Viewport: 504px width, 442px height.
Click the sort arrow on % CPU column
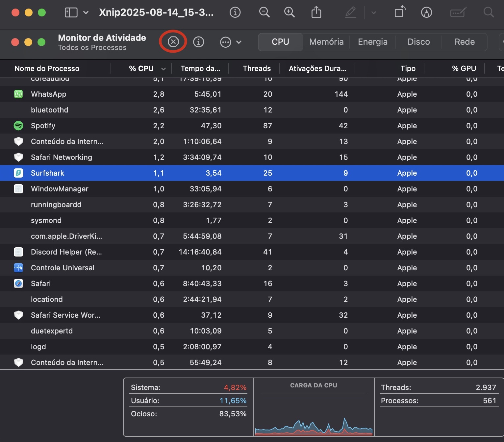coord(163,69)
